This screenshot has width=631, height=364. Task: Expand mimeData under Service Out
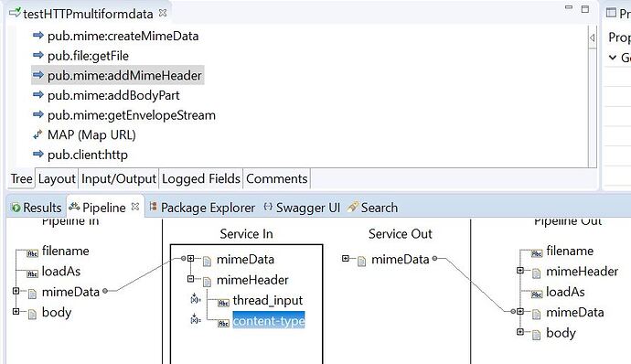pos(346,259)
